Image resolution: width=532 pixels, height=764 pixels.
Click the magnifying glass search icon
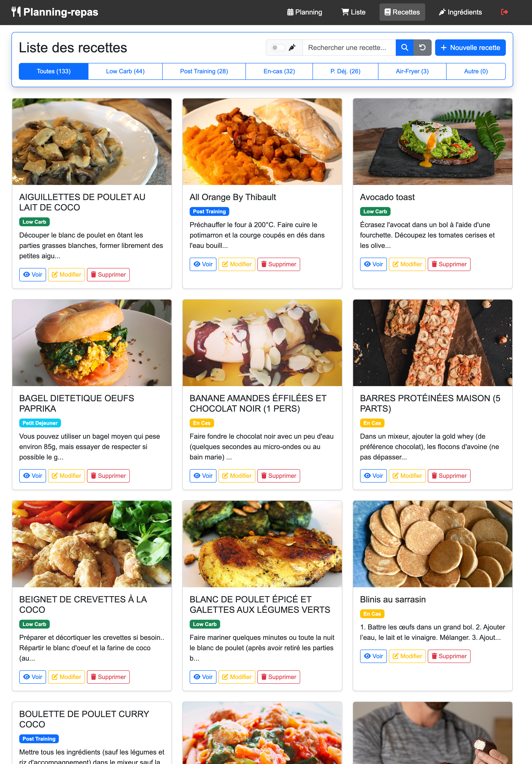click(x=404, y=48)
